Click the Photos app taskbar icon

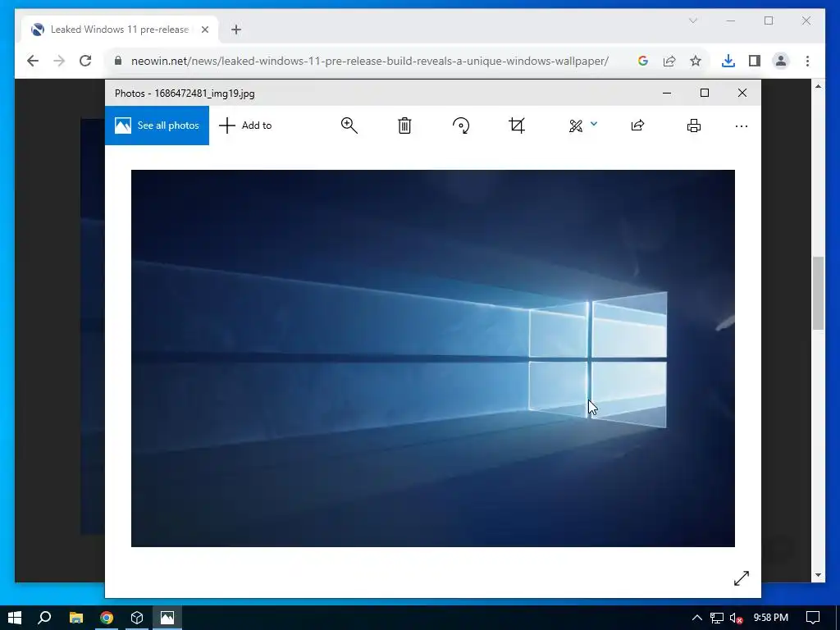point(167,618)
